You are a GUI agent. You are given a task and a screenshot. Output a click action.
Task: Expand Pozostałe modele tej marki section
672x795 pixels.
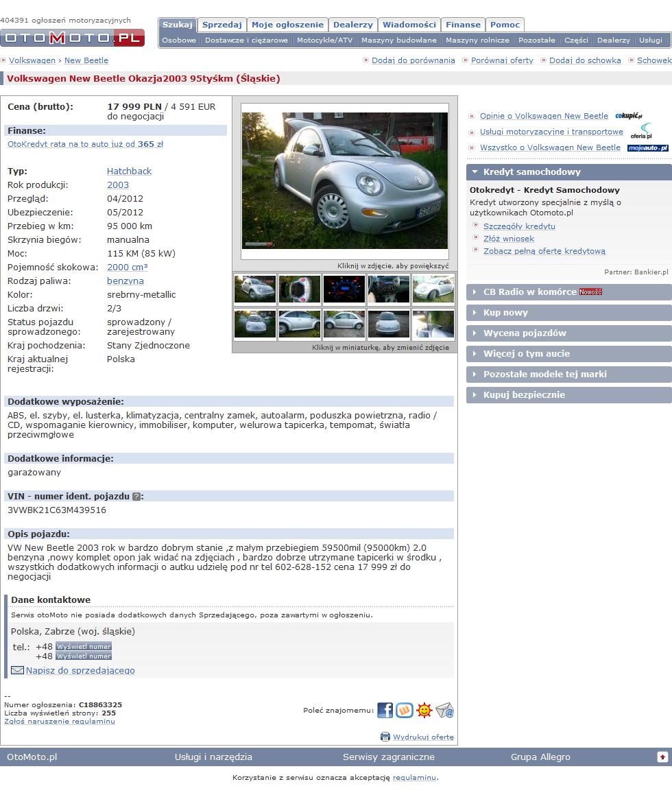point(569,374)
